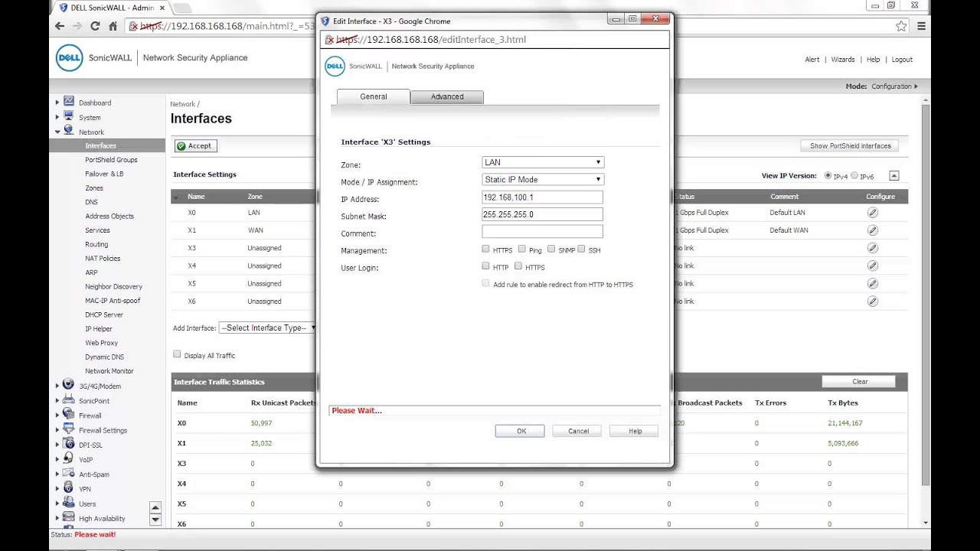Switch to Advanced tab
The image size is (980, 551).
pyautogui.click(x=447, y=96)
